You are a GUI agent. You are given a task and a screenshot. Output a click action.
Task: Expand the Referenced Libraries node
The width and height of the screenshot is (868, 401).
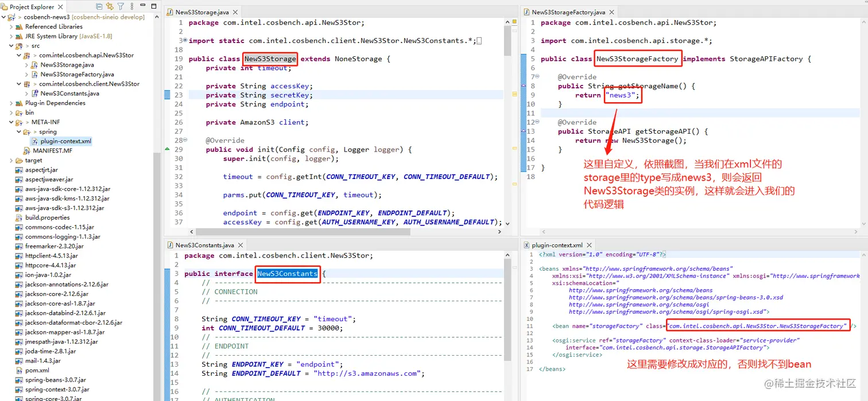click(11, 26)
